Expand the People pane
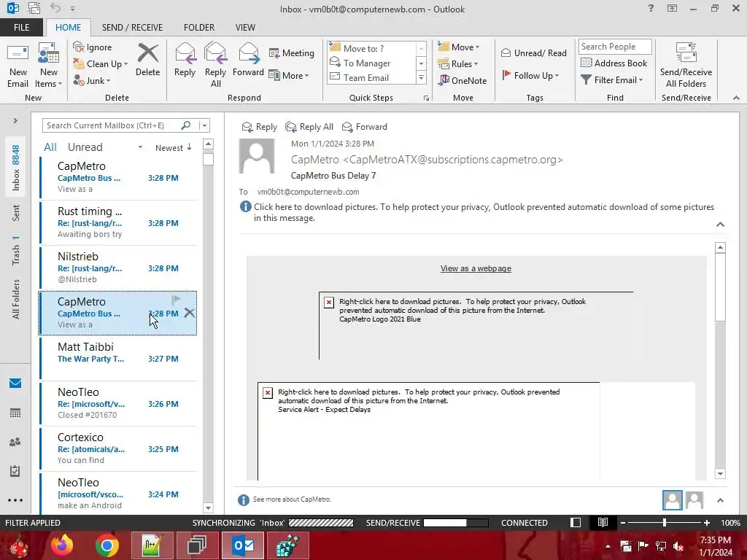The image size is (747, 560). click(x=720, y=500)
